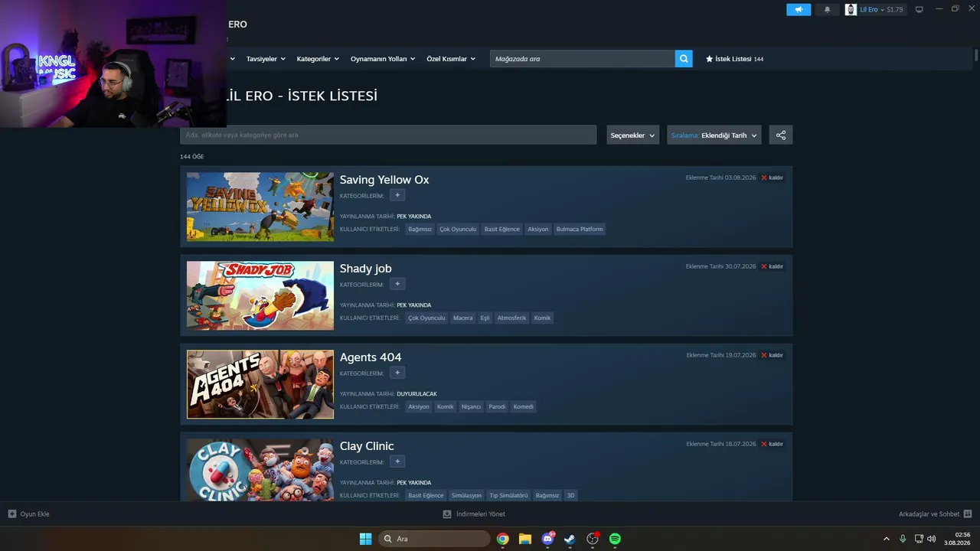Image resolution: width=980 pixels, height=551 pixels.
Task: Click the page vertical scrollbar
Action: 976,55
